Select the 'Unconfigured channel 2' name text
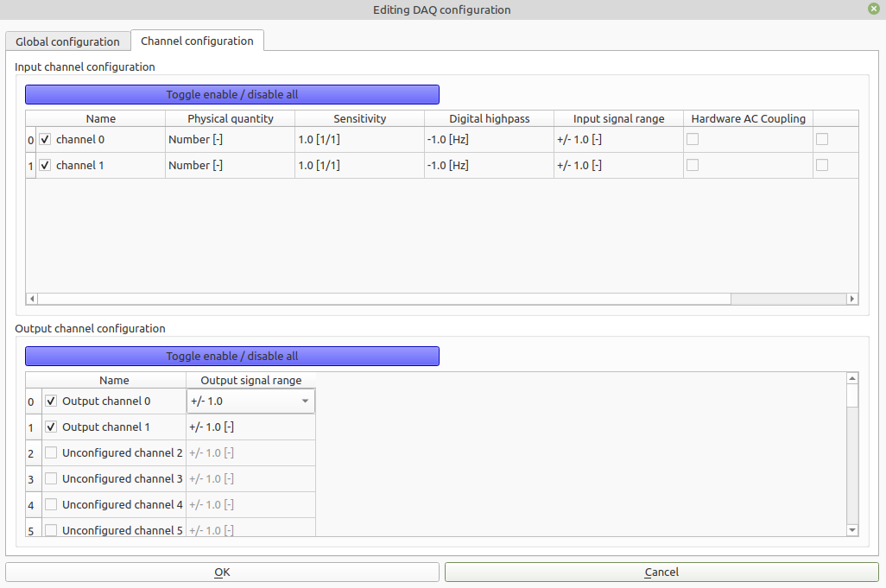Screen dimensions: 886x588 coord(122,453)
